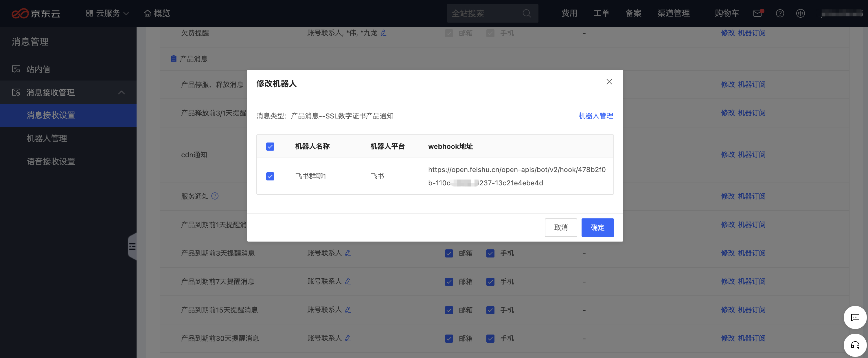Click 机器订阅 for 产品到期前30天提醒消息
Screen dimensions: 868x358
tap(752, 338)
